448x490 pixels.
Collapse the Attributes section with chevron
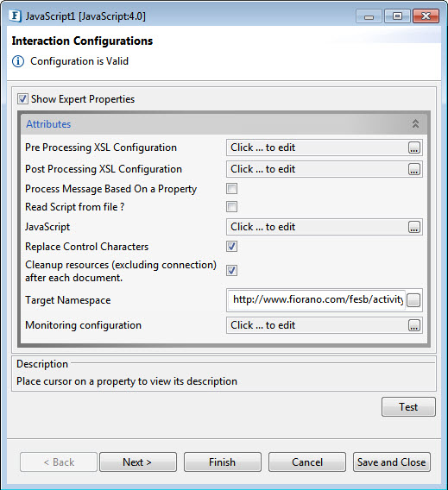[x=415, y=123]
